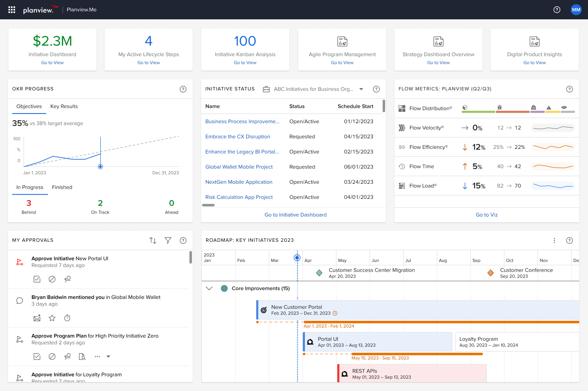The image size is (588, 391).
Task: Open help for Flow Metrics panel
Action: [x=570, y=89]
